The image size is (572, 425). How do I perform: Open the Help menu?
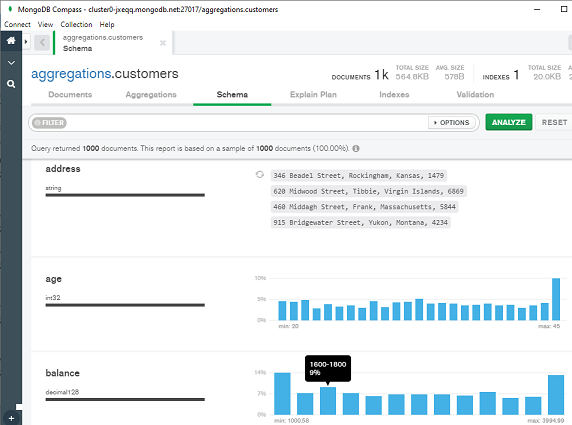pyautogui.click(x=107, y=24)
